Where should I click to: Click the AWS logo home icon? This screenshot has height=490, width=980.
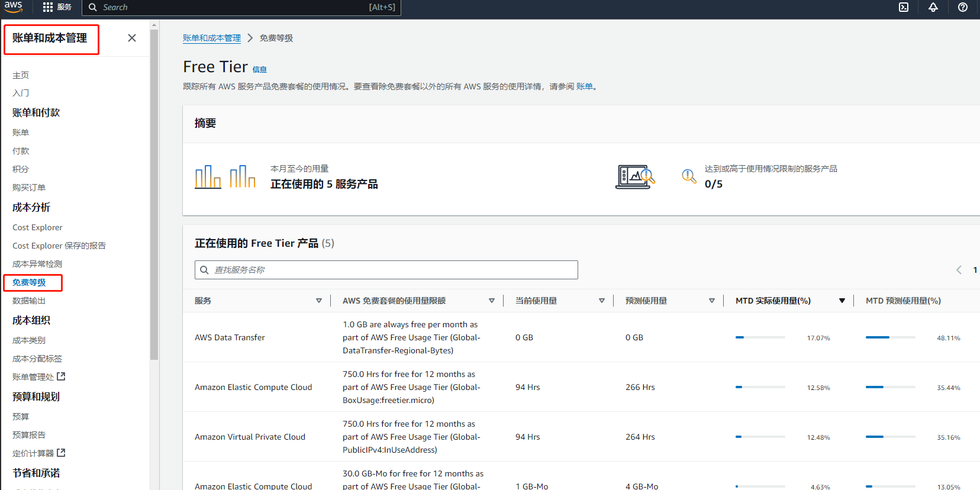(x=13, y=7)
